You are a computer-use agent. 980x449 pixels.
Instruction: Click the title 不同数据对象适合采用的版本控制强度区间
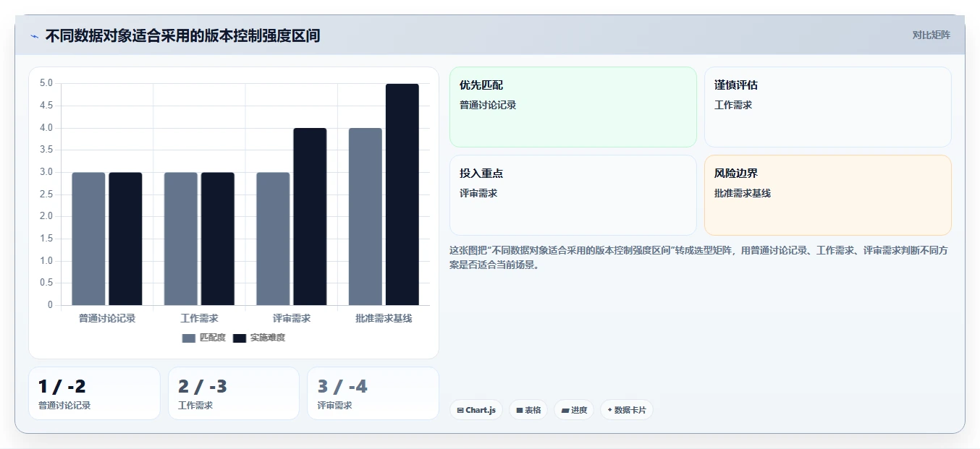(x=182, y=35)
